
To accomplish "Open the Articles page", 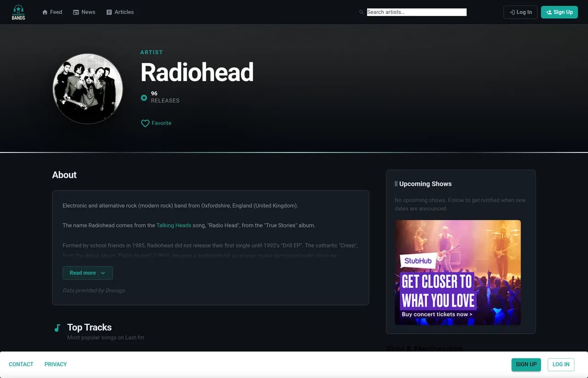I will click(120, 12).
